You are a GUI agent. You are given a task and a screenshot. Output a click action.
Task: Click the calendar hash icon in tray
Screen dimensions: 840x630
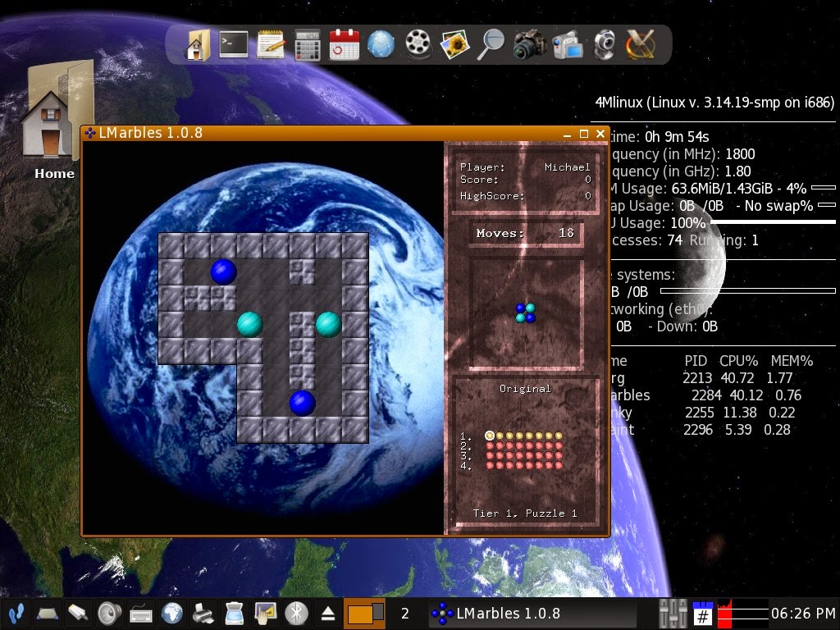point(703,614)
